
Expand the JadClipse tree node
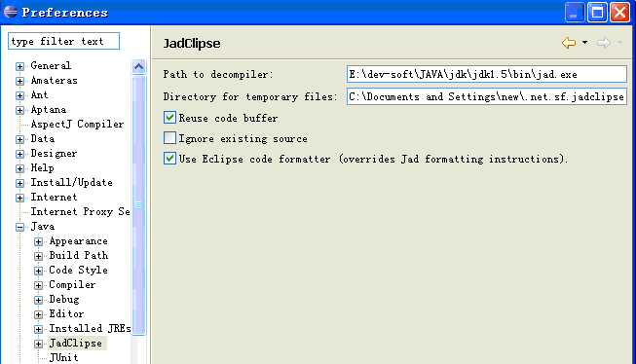(x=38, y=344)
